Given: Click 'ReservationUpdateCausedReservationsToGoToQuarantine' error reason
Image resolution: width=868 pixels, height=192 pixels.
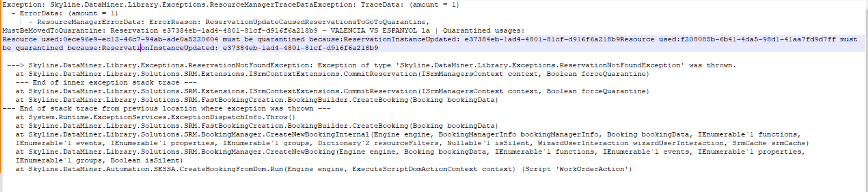Looking at the screenshot, I should 315,22.
